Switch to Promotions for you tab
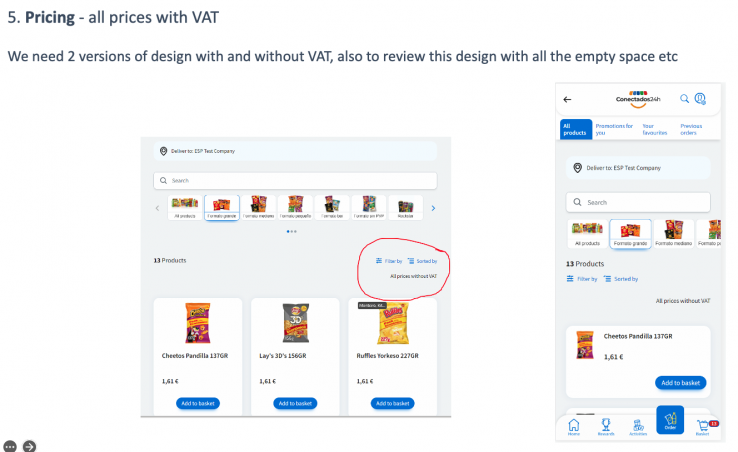Viewport: 738px width, 452px height. click(x=614, y=129)
